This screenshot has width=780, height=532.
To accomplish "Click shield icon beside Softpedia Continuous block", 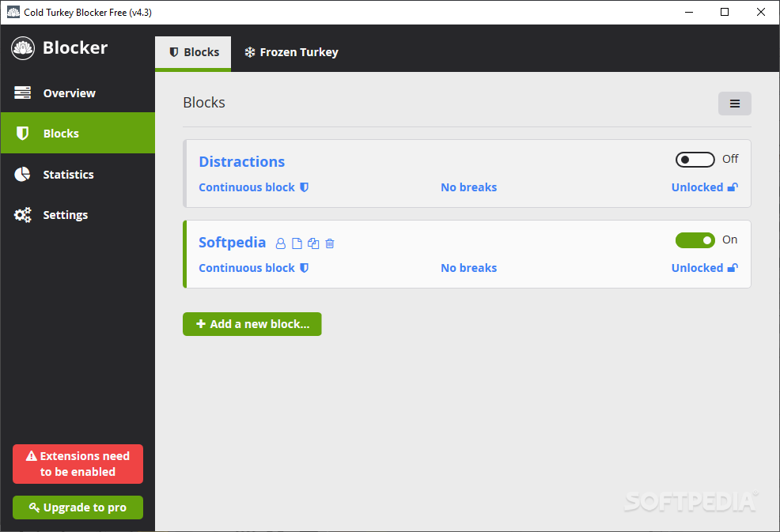I will [304, 268].
